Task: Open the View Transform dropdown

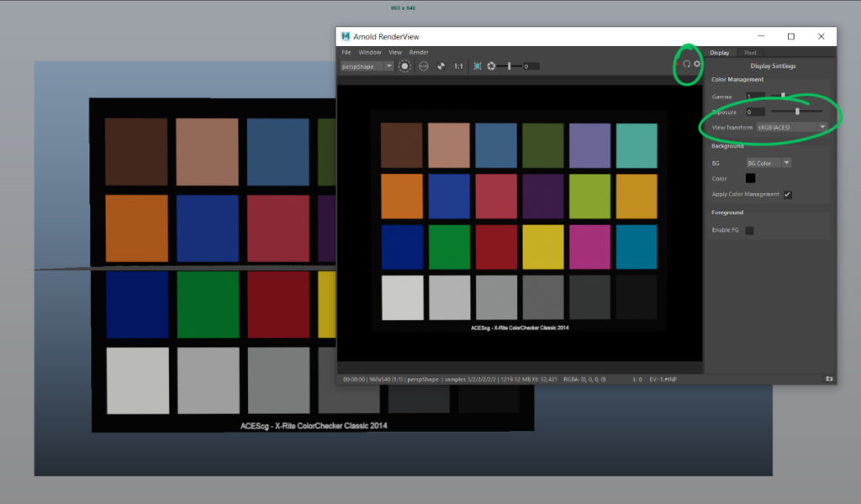Action: coord(791,127)
